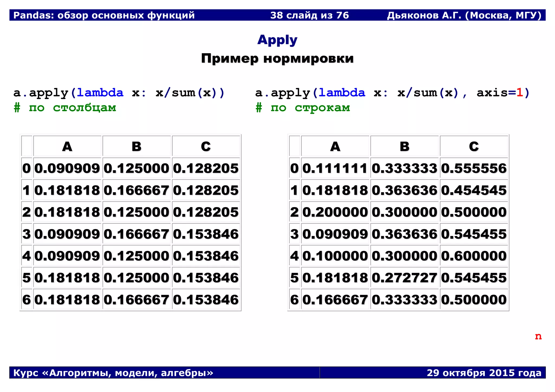Click the empty corner cell of right table
This screenshot has width=555, height=392.
coord(295,146)
